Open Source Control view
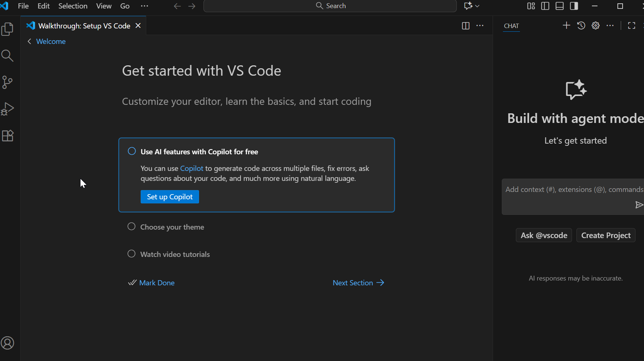 click(x=8, y=82)
